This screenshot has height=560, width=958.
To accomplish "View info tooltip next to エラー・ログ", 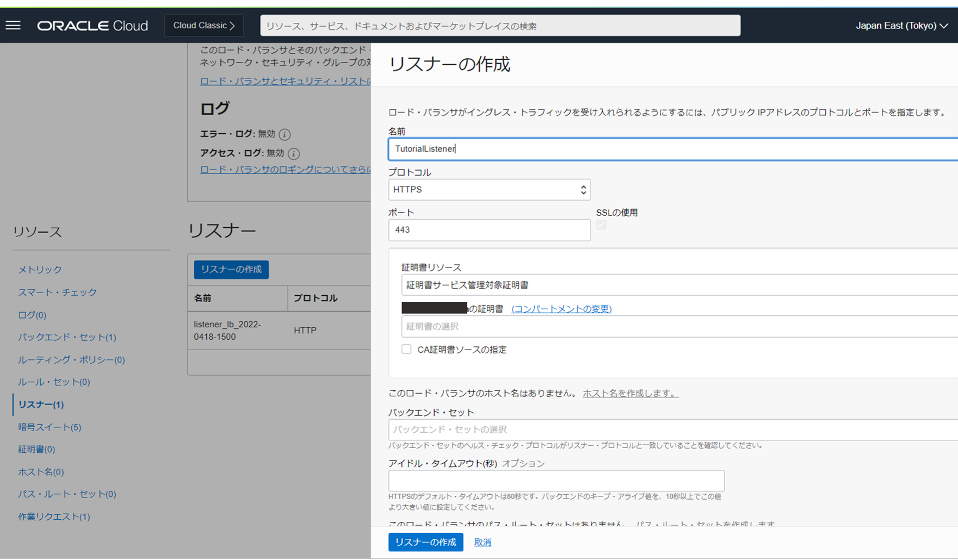I will (x=284, y=134).
